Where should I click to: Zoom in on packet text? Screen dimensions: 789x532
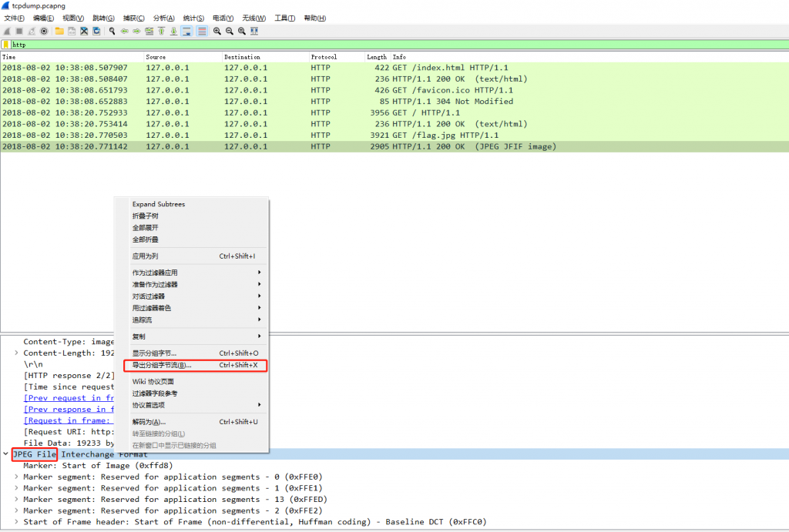pos(217,31)
